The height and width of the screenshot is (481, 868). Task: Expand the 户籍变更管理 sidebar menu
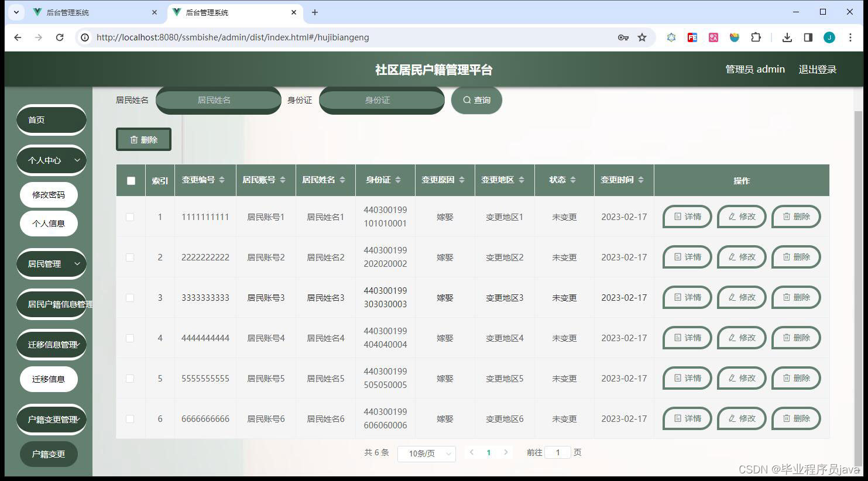click(x=51, y=420)
